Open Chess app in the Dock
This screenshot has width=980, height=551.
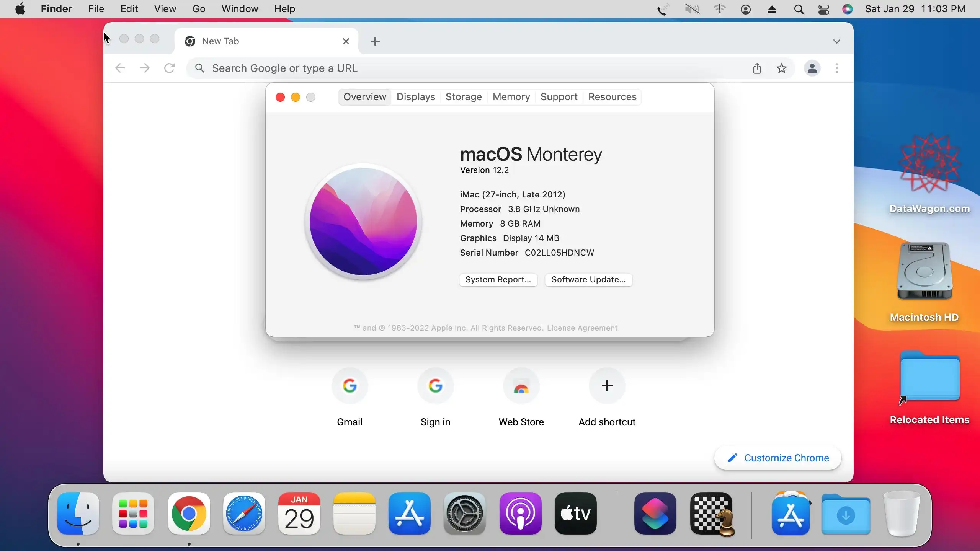[x=712, y=514]
